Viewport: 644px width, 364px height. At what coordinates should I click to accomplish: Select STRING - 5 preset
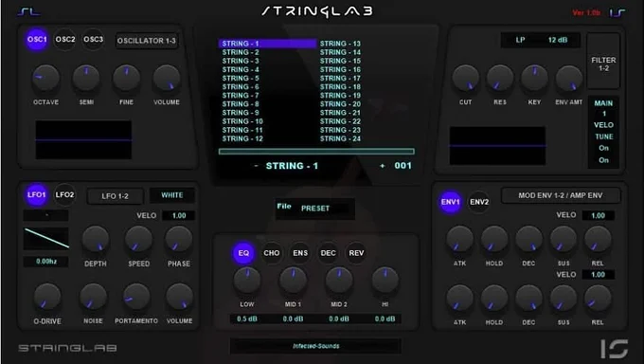pyautogui.click(x=241, y=78)
